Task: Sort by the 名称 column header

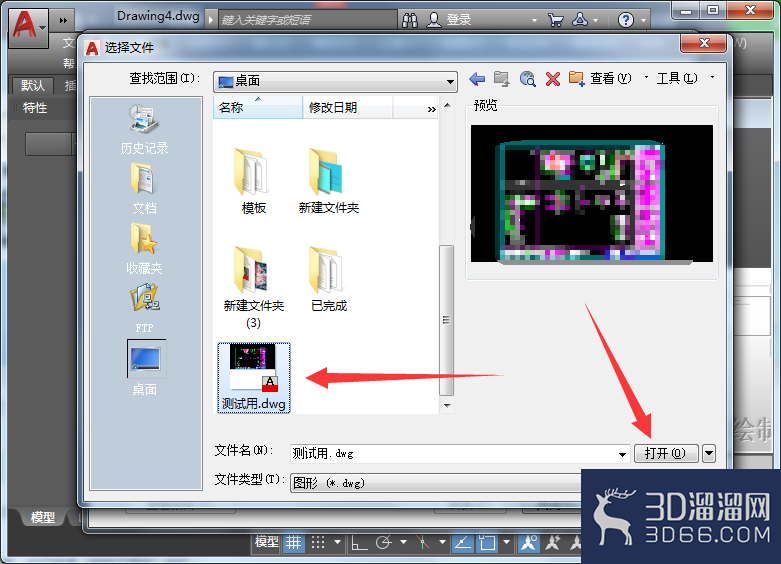Action: coord(258,107)
